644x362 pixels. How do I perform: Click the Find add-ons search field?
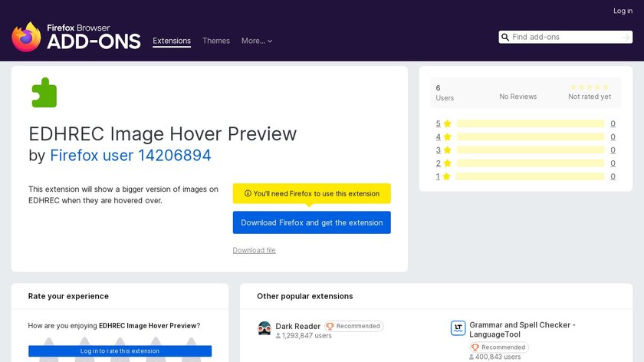[x=565, y=37]
